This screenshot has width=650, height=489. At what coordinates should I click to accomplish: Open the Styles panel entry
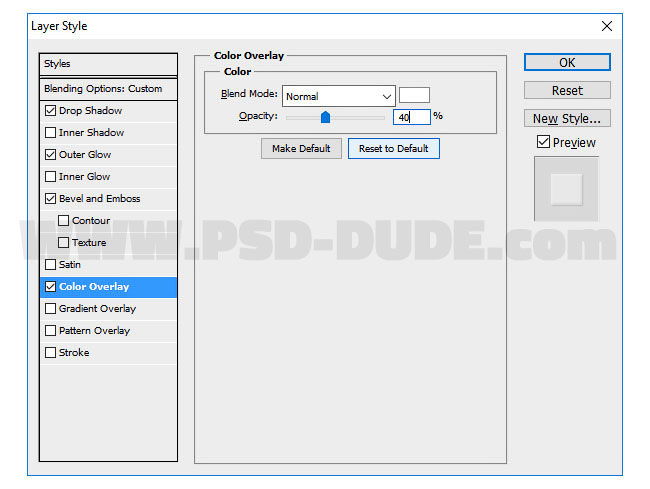[x=108, y=64]
